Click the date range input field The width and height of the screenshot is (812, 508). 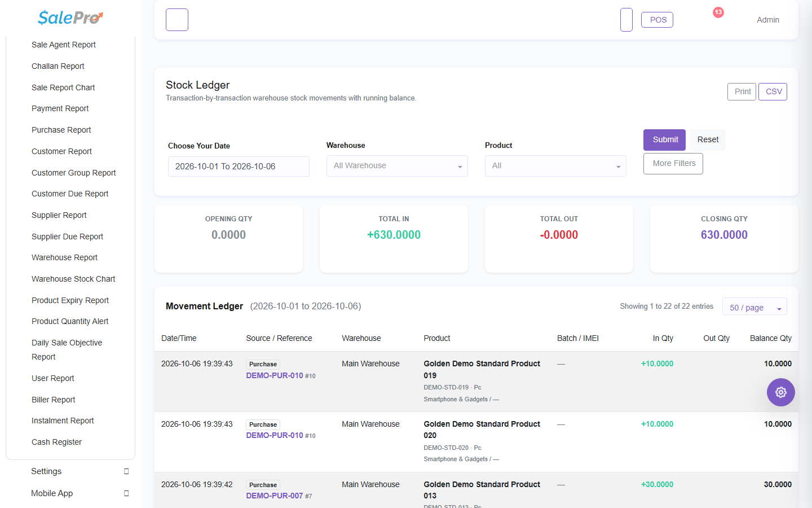(239, 167)
